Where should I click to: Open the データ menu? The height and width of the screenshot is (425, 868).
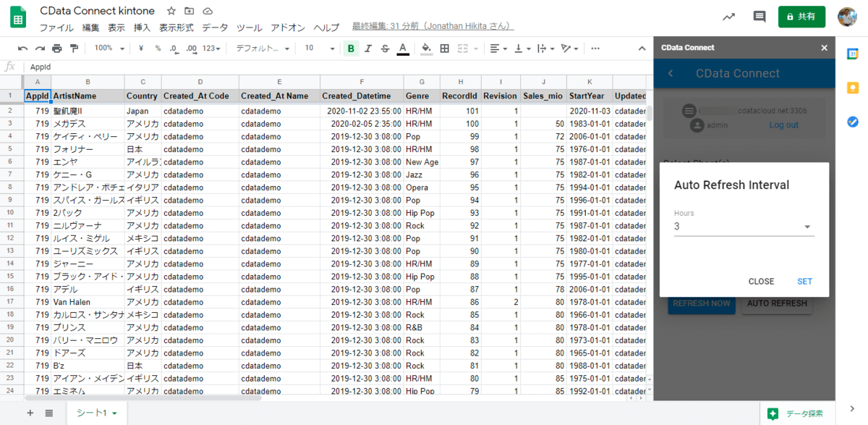215,28
